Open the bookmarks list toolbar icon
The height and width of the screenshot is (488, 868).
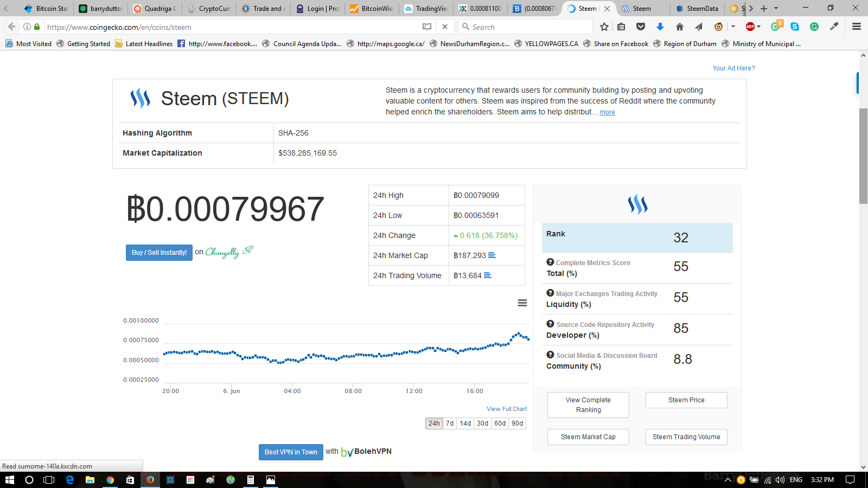point(622,27)
